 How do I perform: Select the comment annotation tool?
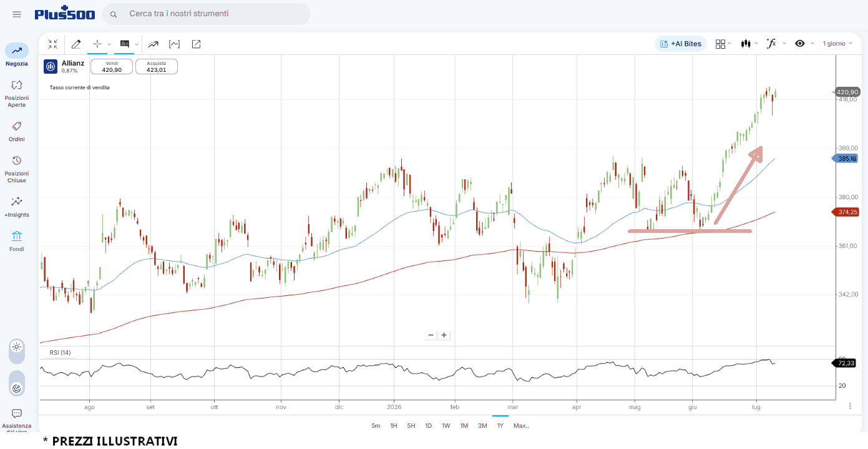point(124,44)
